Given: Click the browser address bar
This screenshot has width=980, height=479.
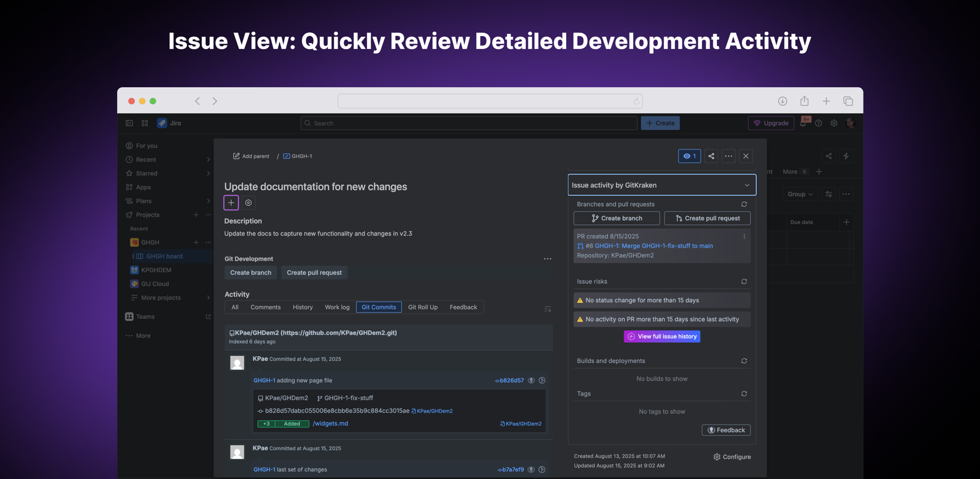Looking at the screenshot, I should point(490,101).
